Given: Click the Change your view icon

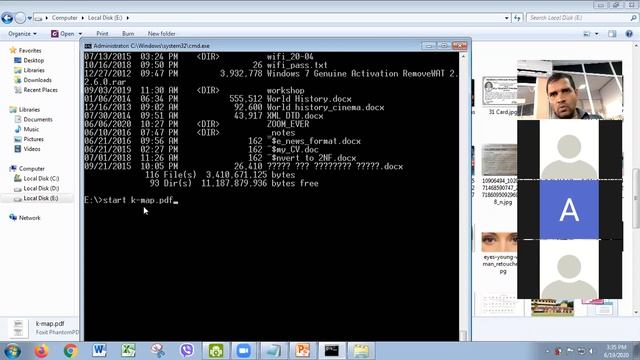Looking at the screenshot, I should (x=587, y=34).
